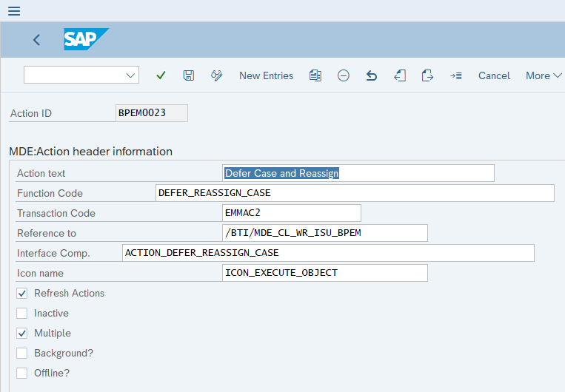
Task: Click the New Entries button
Action: [x=266, y=75]
